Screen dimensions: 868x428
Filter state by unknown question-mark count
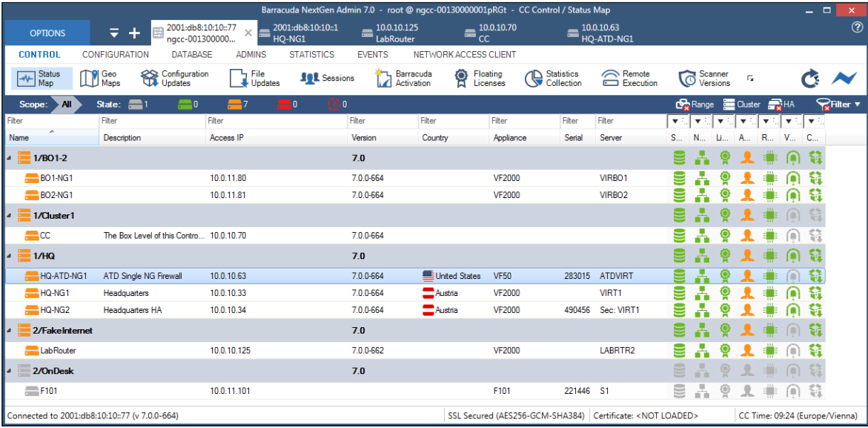(x=337, y=104)
